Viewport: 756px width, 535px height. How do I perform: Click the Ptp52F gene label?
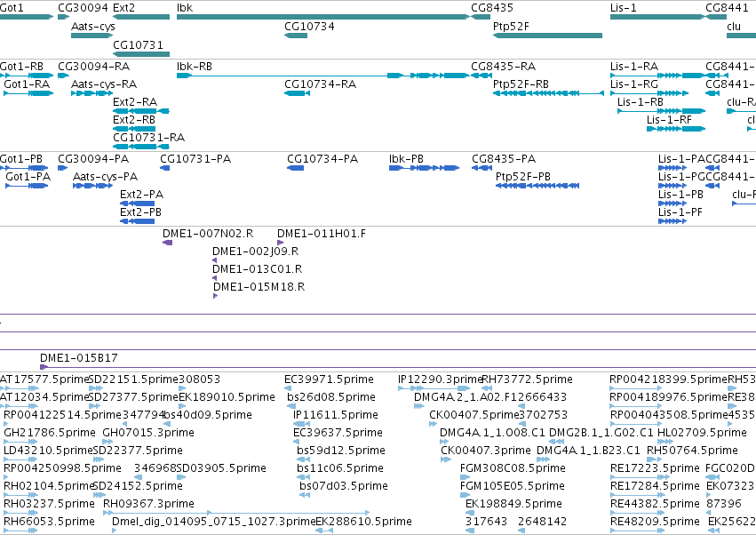click(x=511, y=26)
